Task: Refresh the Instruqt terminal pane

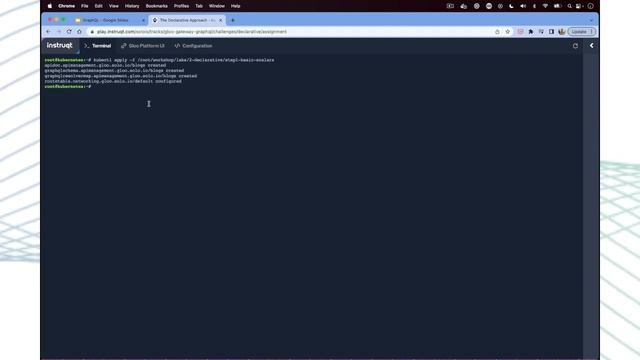Action: [575, 46]
